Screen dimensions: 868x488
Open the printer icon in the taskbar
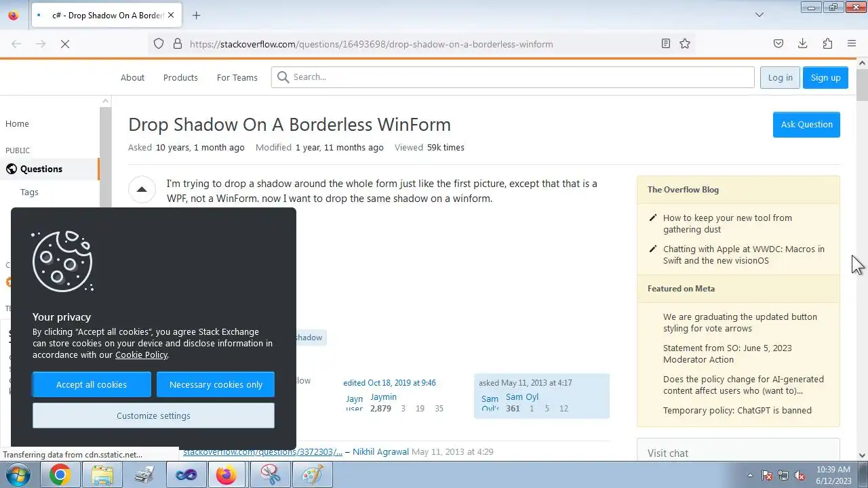[x=144, y=475]
